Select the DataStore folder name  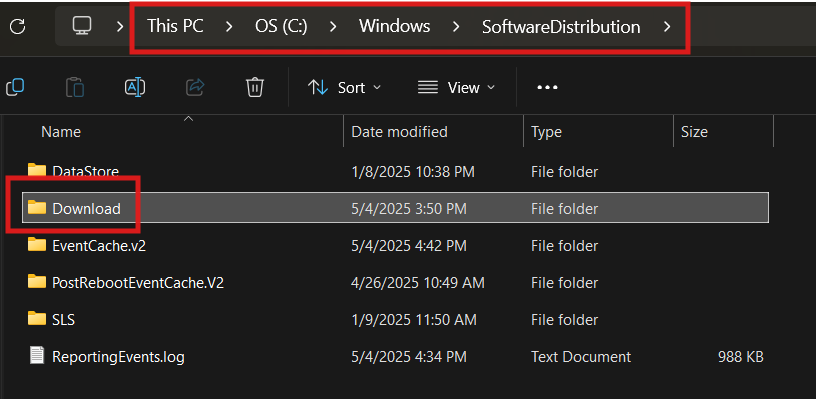85,171
